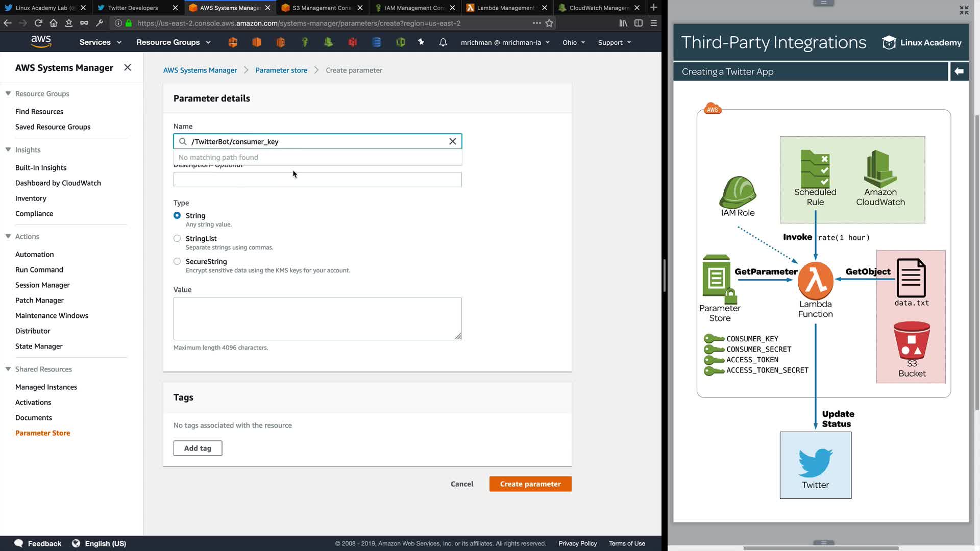Reload the browser page

click(x=38, y=23)
